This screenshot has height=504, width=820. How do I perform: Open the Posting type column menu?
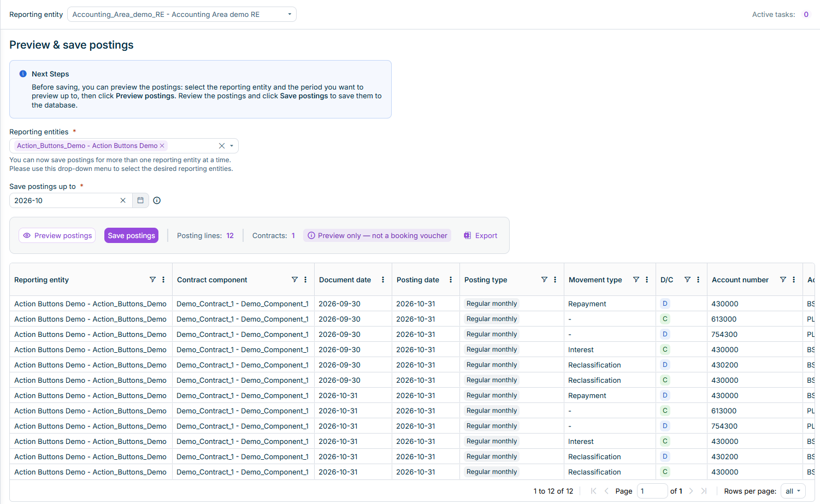click(555, 280)
